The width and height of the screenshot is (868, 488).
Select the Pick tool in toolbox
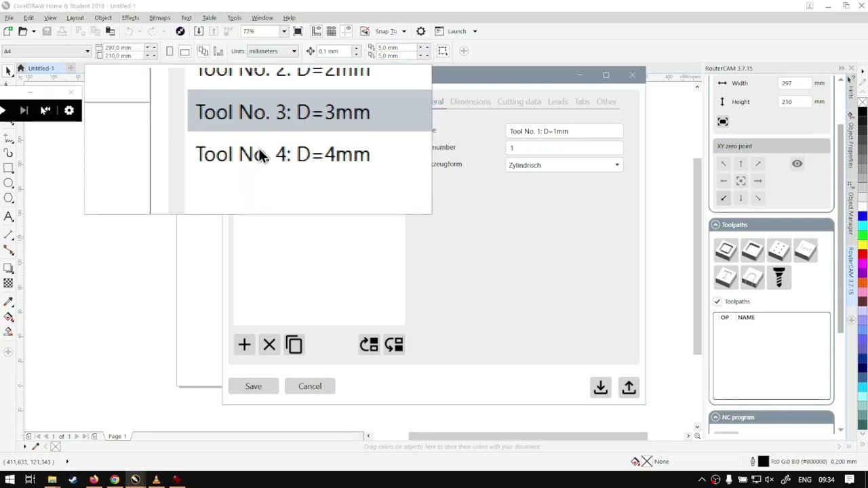click(8, 70)
